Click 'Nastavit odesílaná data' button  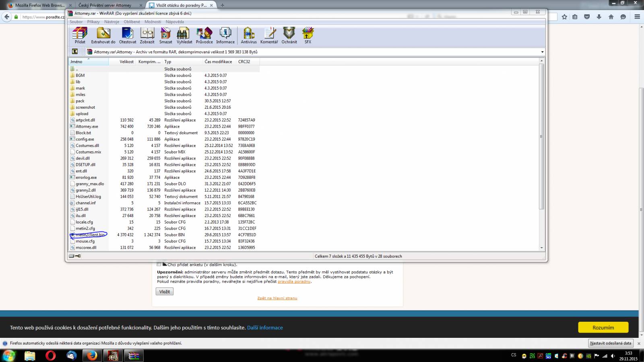pos(611,343)
